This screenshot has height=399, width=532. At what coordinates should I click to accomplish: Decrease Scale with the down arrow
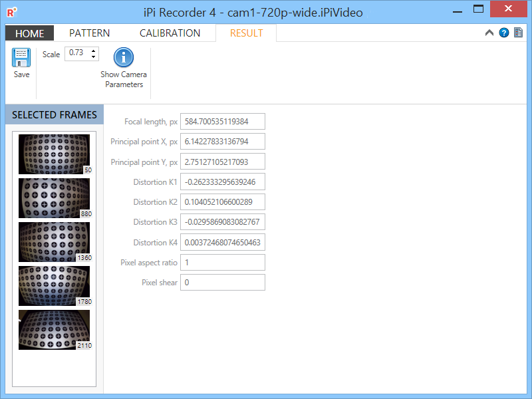[93, 57]
